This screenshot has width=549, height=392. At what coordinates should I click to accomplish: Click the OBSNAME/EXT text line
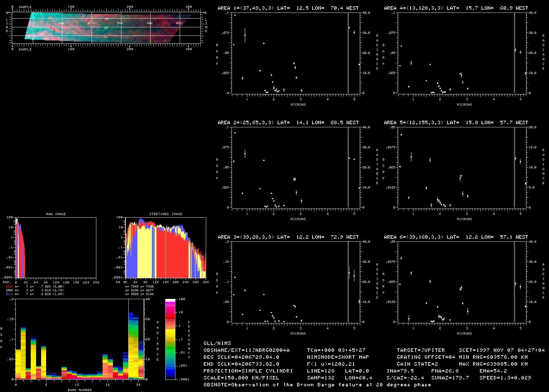click(x=247, y=350)
